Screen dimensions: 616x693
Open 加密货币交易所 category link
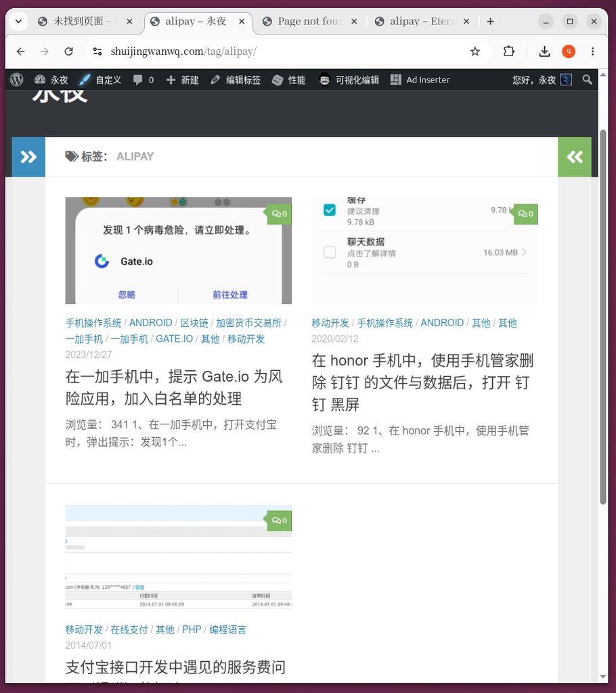tap(248, 323)
